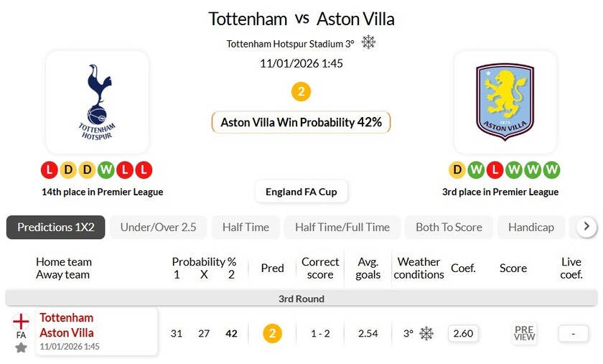The height and width of the screenshot is (364, 603).
Task: Click the orange prediction circle under match date
Action: click(x=301, y=92)
